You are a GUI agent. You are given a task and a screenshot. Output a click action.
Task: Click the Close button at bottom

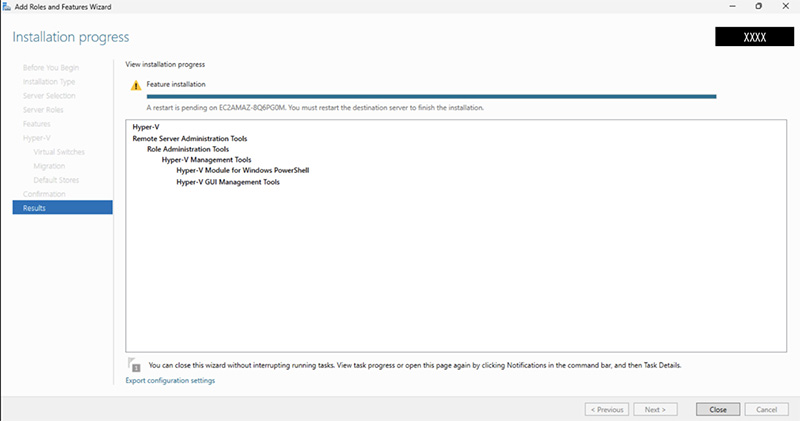click(x=717, y=409)
